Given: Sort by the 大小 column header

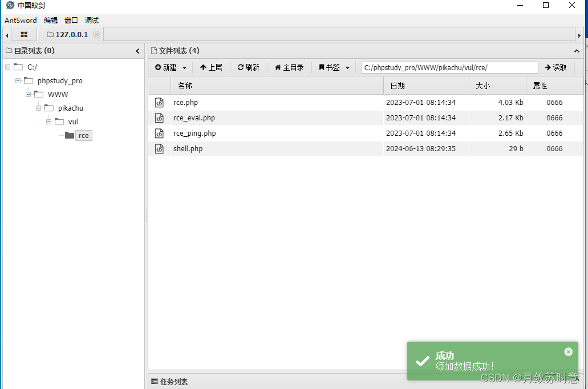Looking at the screenshot, I should pos(498,86).
